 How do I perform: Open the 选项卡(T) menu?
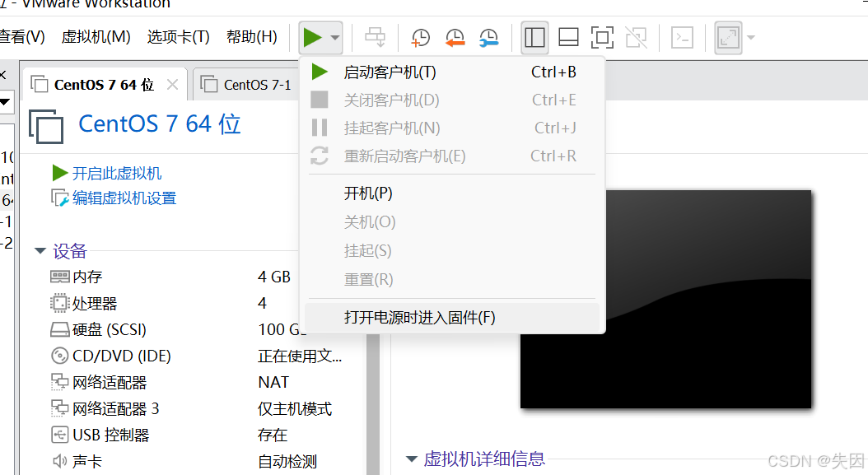(178, 37)
